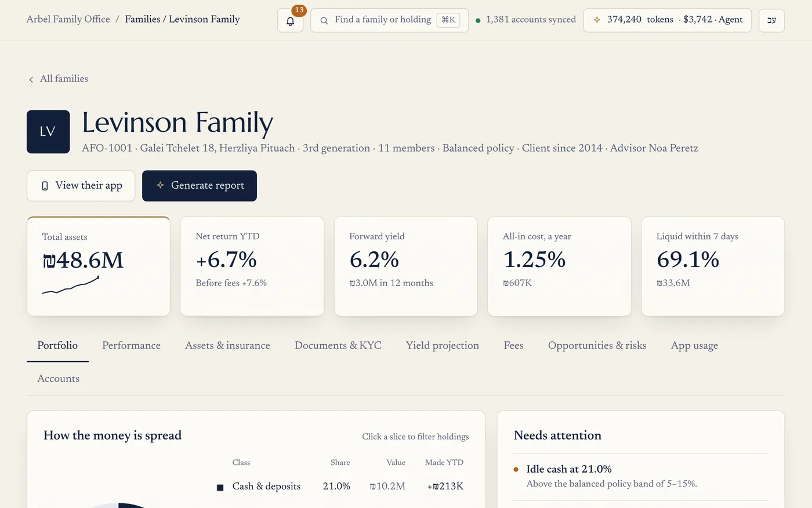Open the Fees tab
812x508 pixels.
pos(514,345)
